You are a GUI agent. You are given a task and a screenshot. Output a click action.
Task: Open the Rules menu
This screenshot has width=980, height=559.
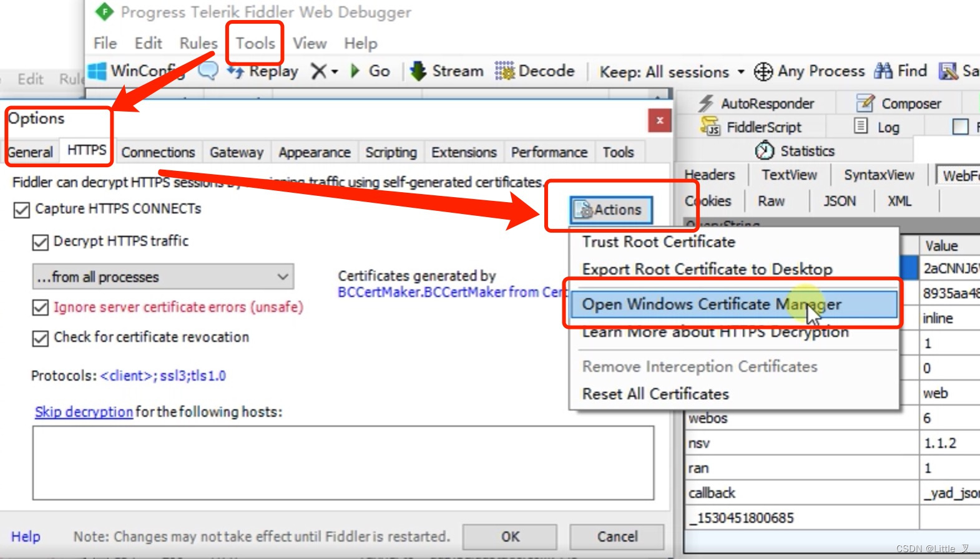coord(198,43)
